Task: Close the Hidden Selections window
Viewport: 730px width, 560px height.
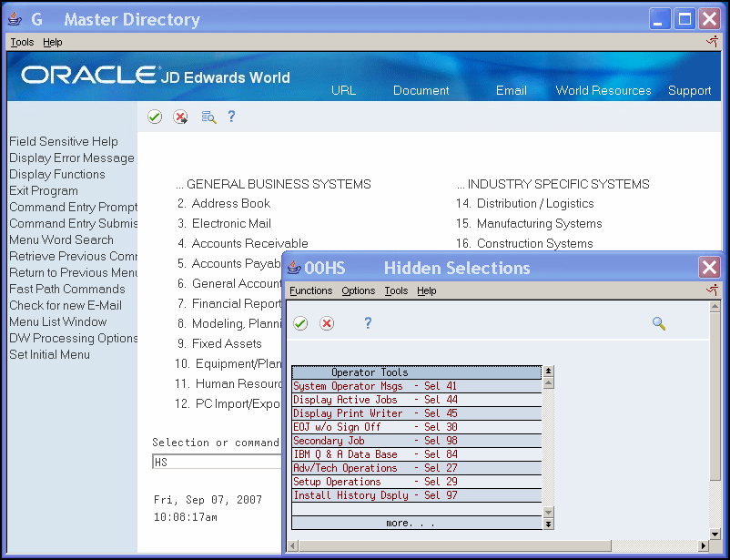Action: 709,268
